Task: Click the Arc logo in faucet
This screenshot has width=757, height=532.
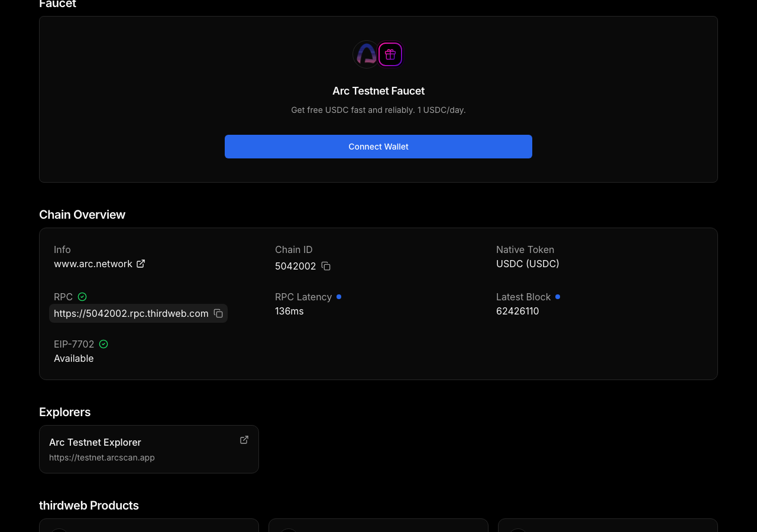Action: pos(366,54)
